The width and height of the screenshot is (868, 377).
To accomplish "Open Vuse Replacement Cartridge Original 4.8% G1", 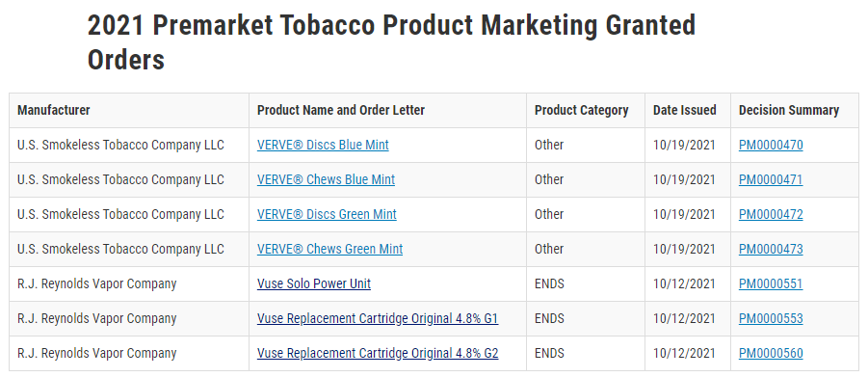I will click(x=378, y=319).
